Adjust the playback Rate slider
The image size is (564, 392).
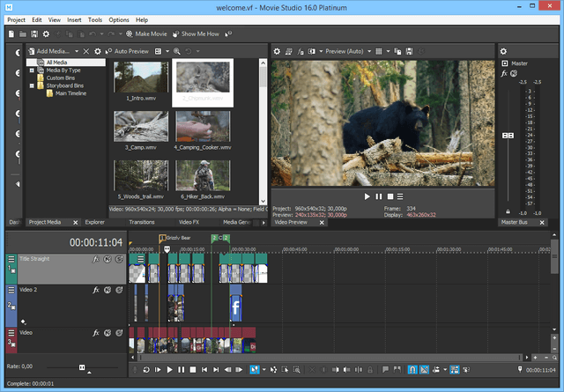tap(82, 366)
